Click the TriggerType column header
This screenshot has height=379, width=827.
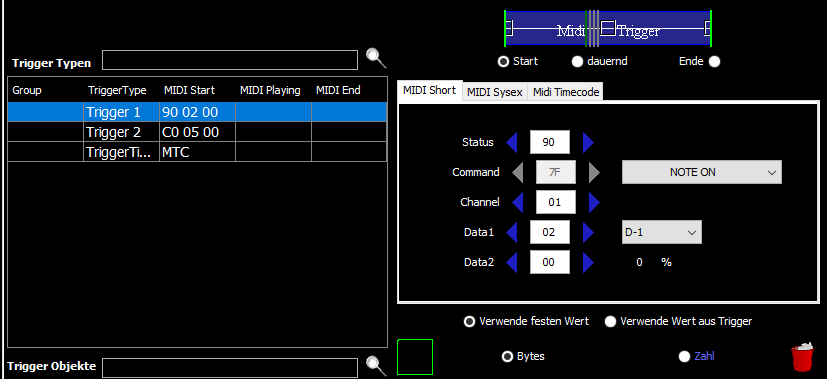click(121, 90)
